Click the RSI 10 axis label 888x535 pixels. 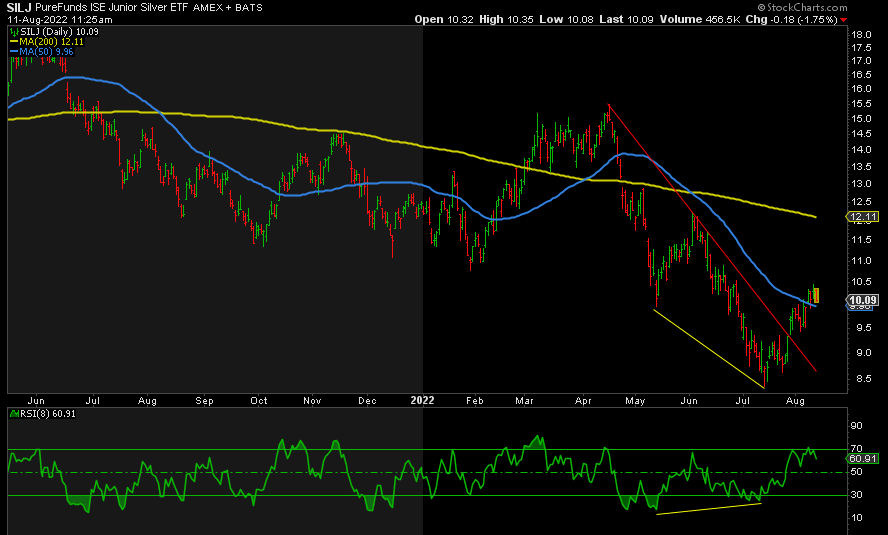(856, 518)
